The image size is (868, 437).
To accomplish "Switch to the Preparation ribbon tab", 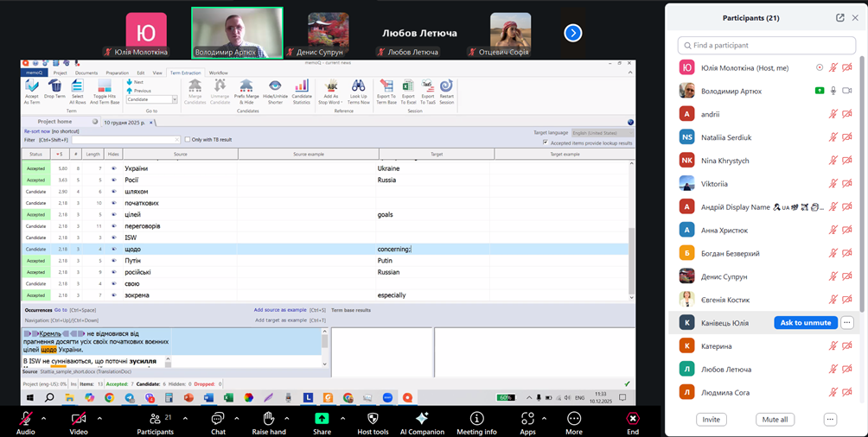I will [x=117, y=73].
